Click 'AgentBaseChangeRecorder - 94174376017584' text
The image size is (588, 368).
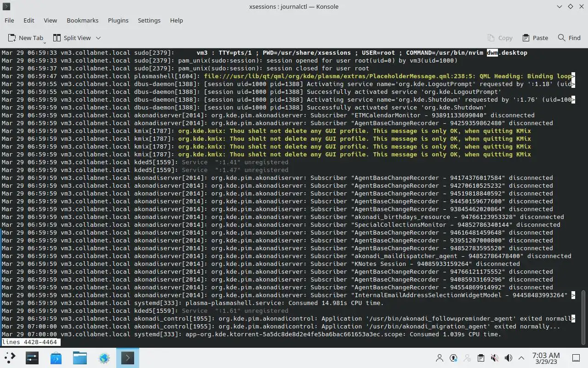tap(430, 178)
